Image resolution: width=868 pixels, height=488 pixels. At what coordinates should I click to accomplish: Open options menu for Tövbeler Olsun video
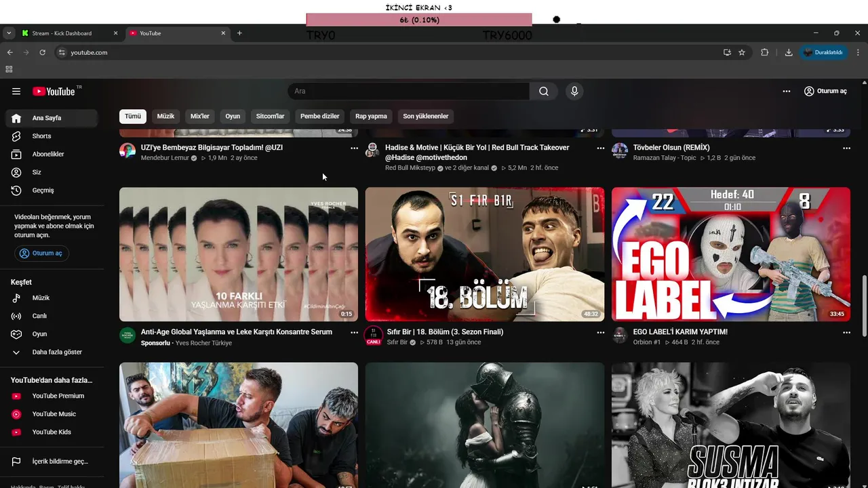point(846,148)
